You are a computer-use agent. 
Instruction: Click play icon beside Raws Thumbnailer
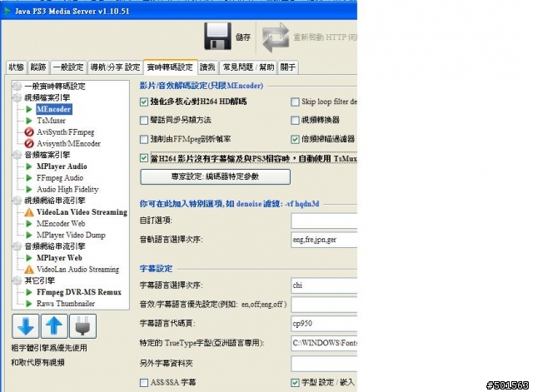click(29, 304)
